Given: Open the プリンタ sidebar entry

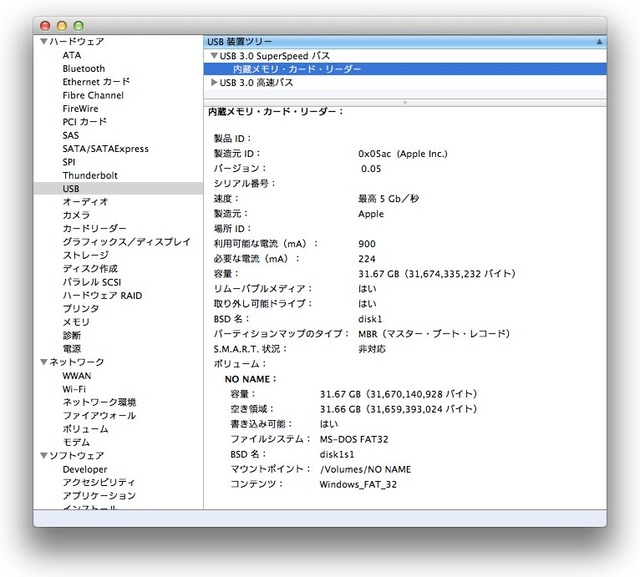Looking at the screenshot, I should coord(81,308).
